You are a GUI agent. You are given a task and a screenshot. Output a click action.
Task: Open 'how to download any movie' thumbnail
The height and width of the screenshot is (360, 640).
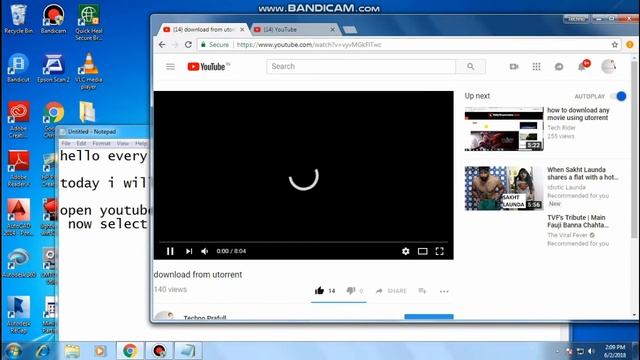(504, 129)
